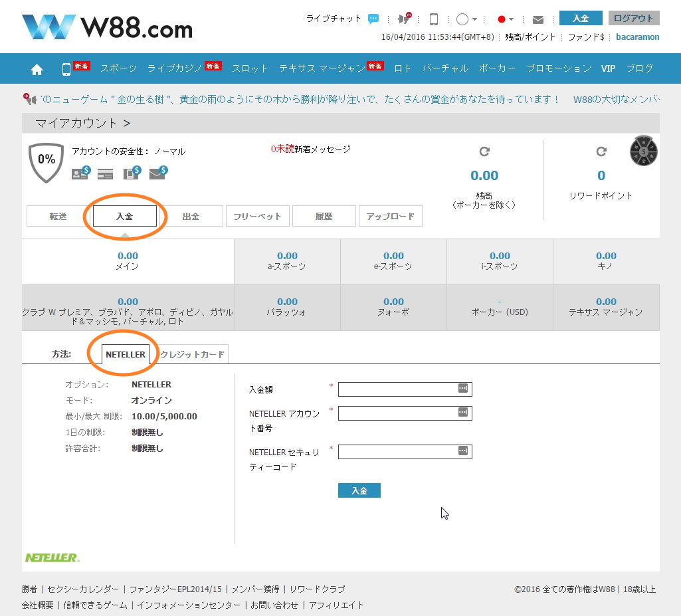Refresh the 残高 balance
The height and width of the screenshot is (616, 681).
click(x=484, y=152)
